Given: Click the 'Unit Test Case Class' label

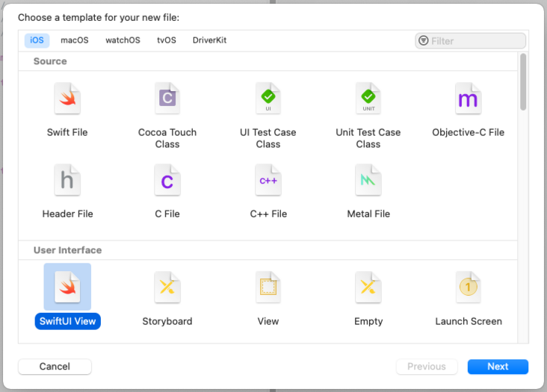Looking at the screenshot, I should (368, 138).
